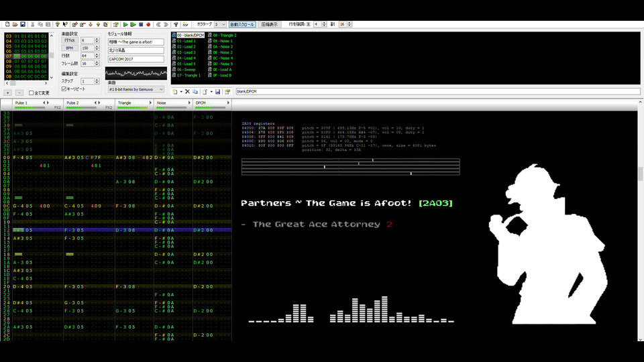
Task: Expand effect columns on Triangle channel arrow
Action: [x=150, y=103]
